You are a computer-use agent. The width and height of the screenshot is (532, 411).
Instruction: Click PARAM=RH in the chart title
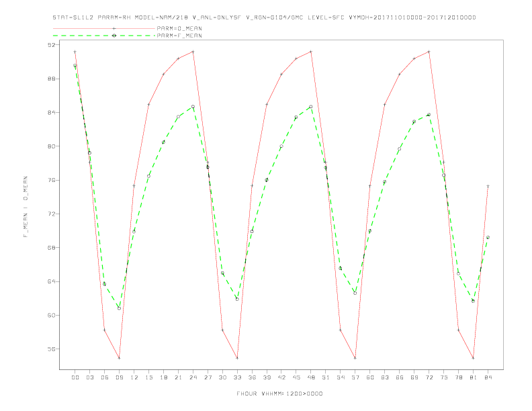coord(114,17)
